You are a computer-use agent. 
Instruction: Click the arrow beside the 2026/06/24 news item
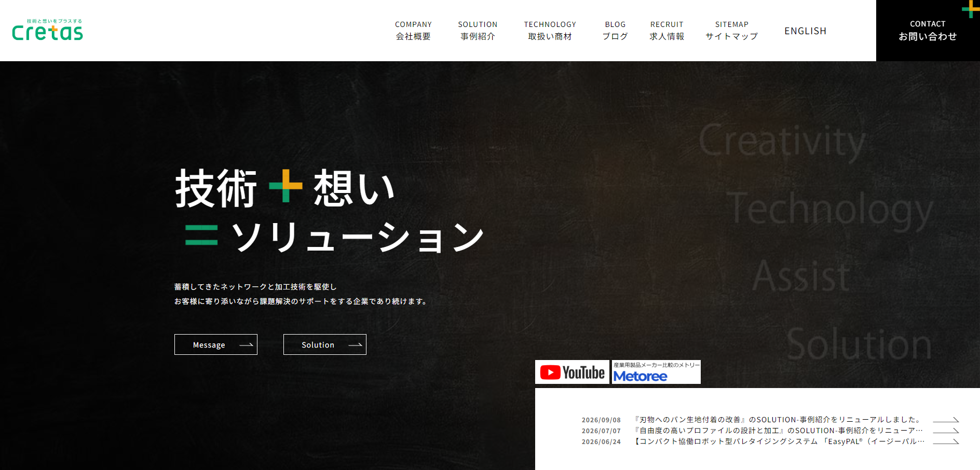click(946, 441)
